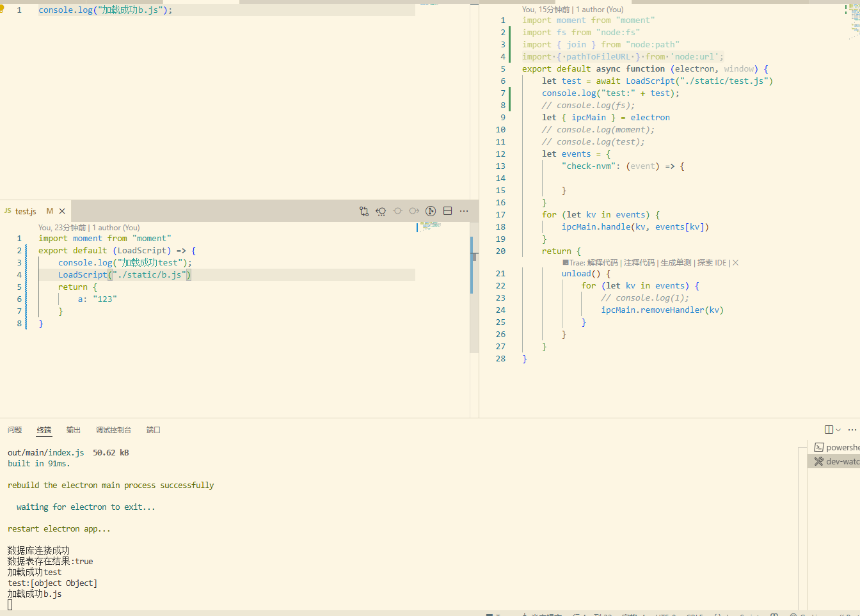Switch to the 端口 panel tab
The image size is (860, 616).
pyautogui.click(x=154, y=430)
